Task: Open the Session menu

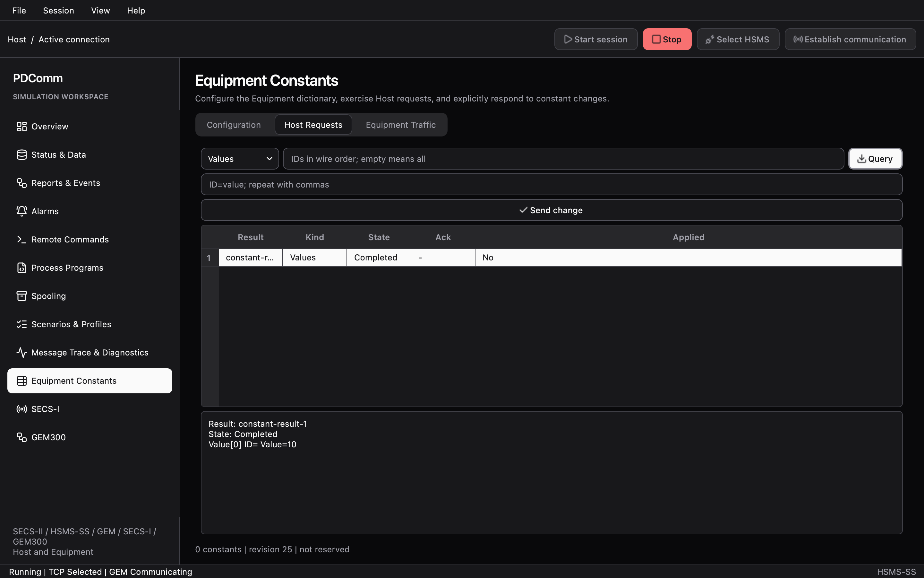Action: [58, 10]
